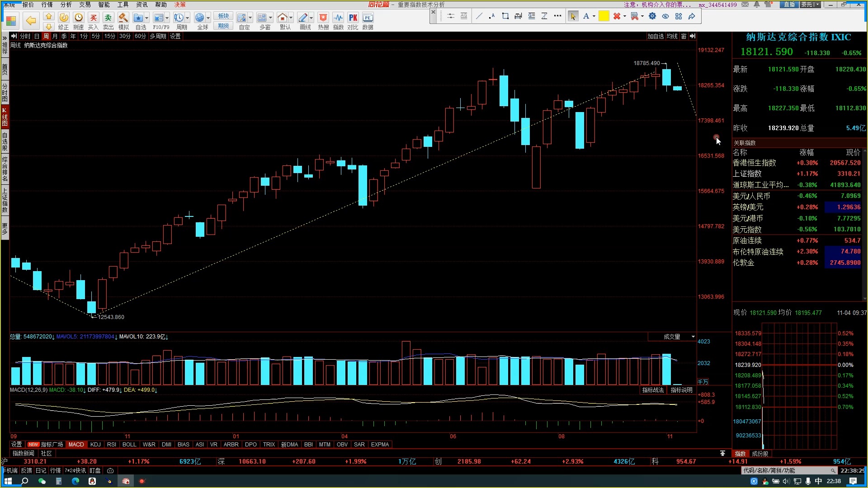
Task: Click the yellow back arrow icon
Action: 31,20
